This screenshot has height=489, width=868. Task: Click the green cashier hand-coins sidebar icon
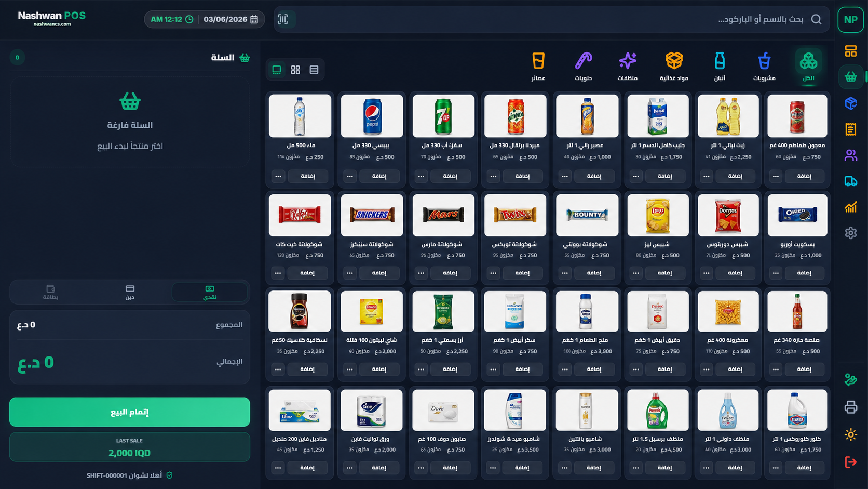pos(850,380)
